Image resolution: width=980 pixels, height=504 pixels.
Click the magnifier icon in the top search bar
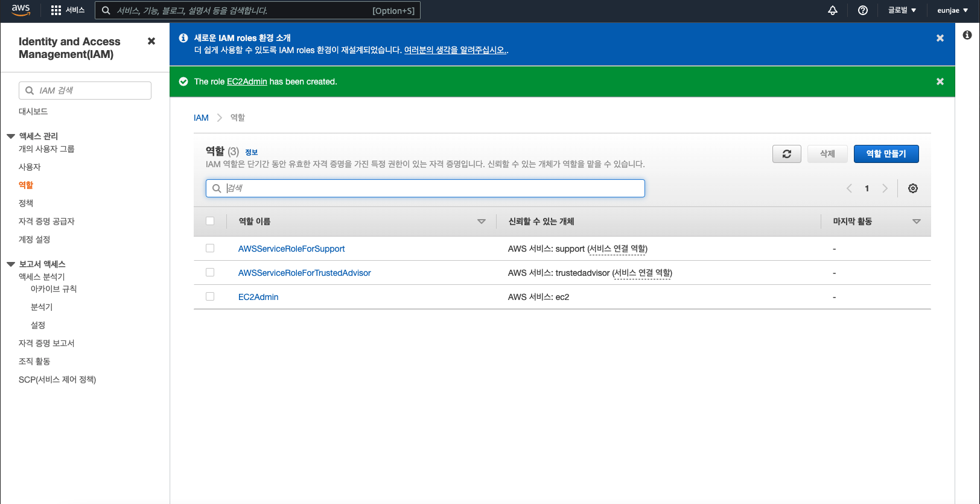[106, 10]
